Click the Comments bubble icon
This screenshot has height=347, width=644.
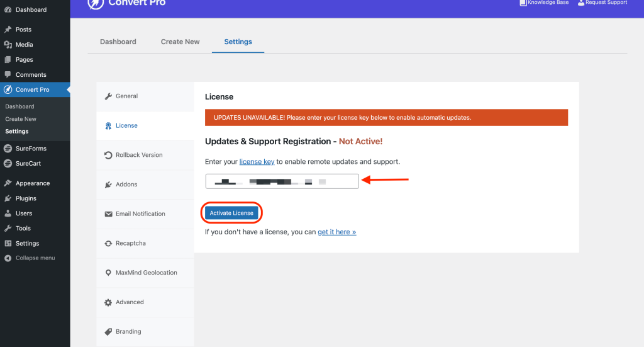point(8,74)
